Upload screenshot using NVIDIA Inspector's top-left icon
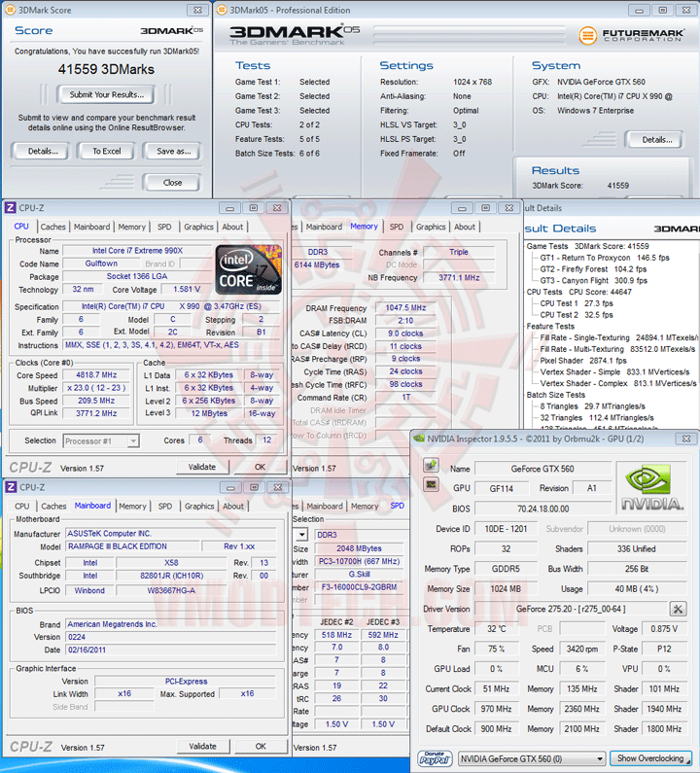This screenshot has width=700, height=773. pos(432,465)
